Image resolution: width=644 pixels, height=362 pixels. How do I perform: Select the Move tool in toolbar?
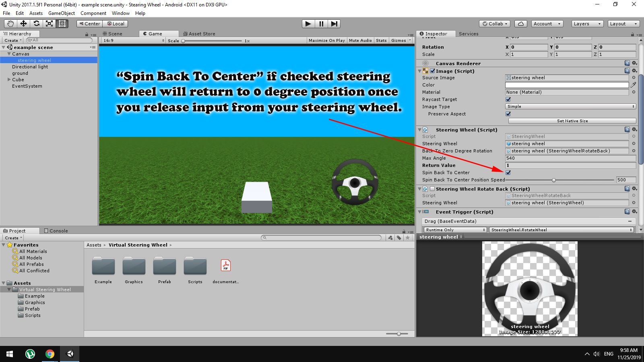pyautogui.click(x=23, y=24)
